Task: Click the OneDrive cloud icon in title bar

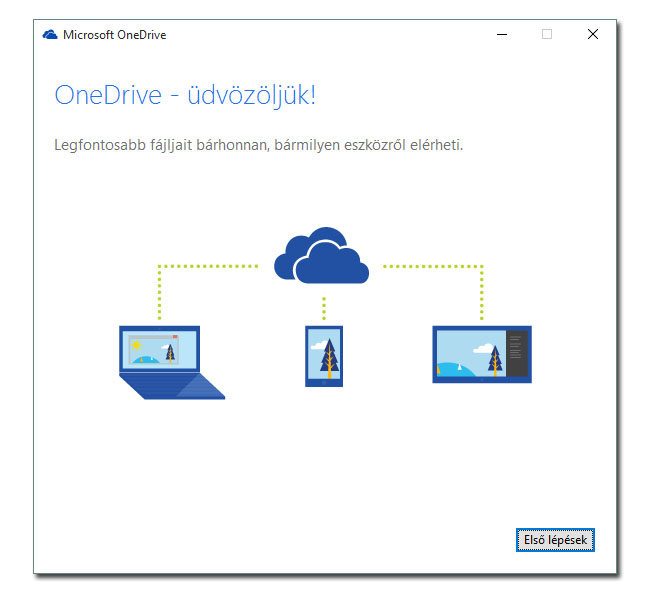Action: coord(50,34)
